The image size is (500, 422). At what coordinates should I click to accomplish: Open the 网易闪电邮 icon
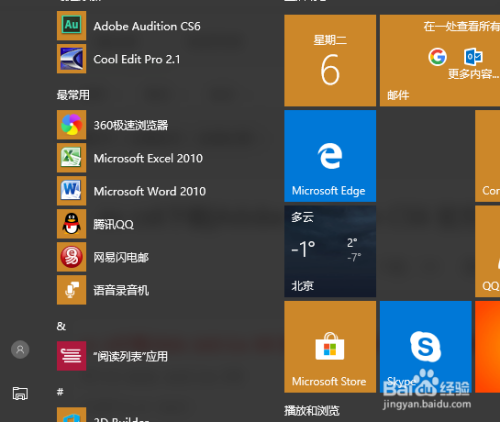pos(71,257)
